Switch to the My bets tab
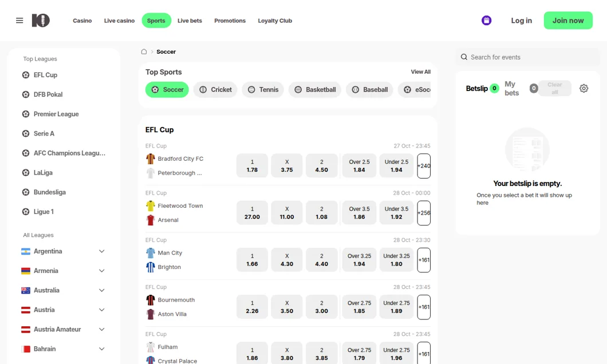The width and height of the screenshot is (607, 364). pyautogui.click(x=521, y=89)
